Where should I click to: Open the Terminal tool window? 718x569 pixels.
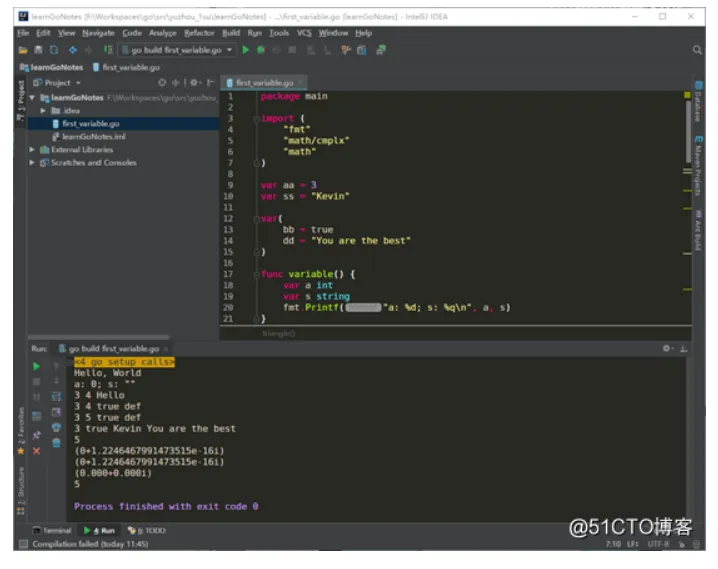coord(52,531)
